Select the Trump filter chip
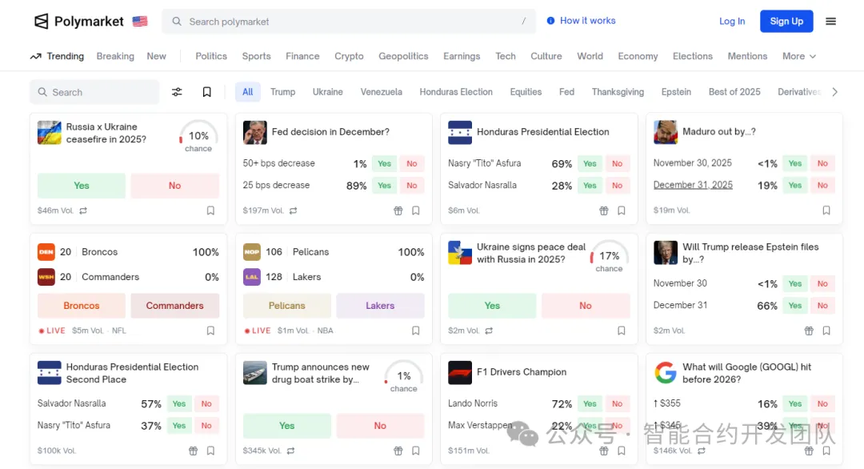864x469 pixels. pyautogui.click(x=283, y=92)
